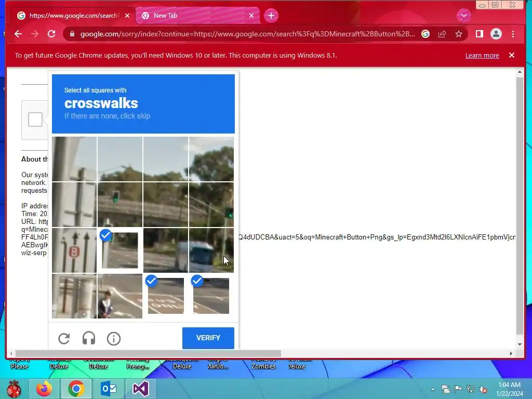The width and height of the screenshot is (532, 399).
Task: Toggle the browser side panel icon
Action: tap(479, 34)
